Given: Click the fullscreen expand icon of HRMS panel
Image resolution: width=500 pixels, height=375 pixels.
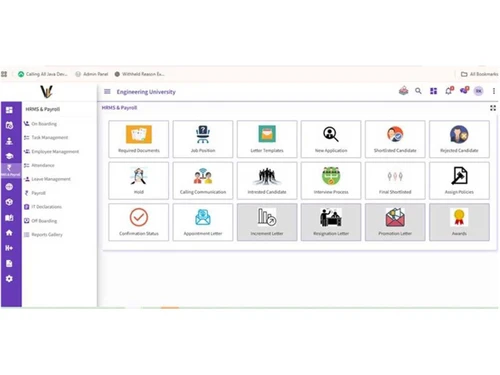Looking at the screenshot, I should tap(493, 108).
